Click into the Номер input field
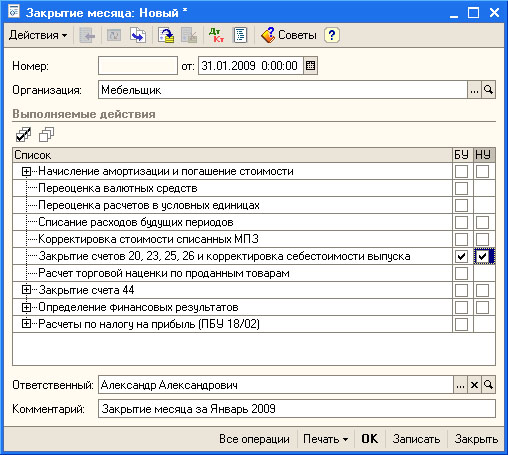 click(138, 65)
